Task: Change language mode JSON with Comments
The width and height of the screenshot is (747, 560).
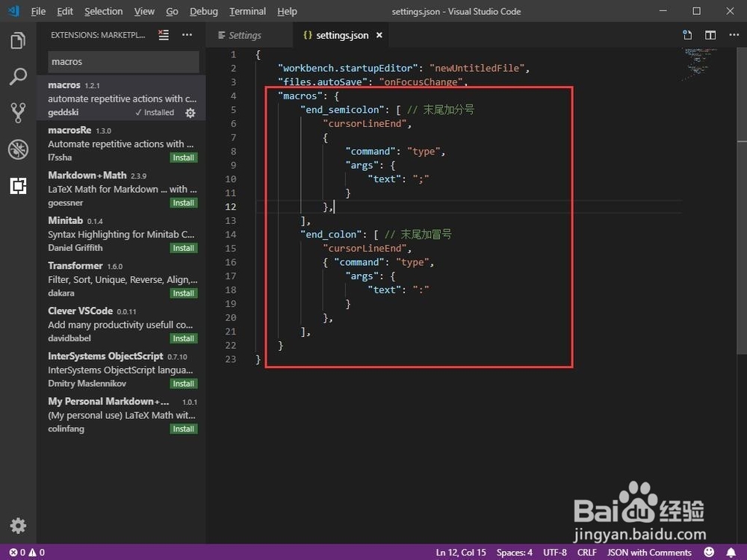Action: pyautogui.click(x=649, y=553)
